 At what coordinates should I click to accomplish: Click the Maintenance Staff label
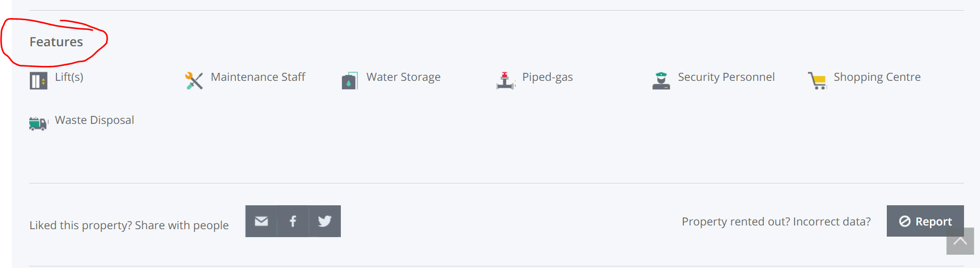pos(258,77)
